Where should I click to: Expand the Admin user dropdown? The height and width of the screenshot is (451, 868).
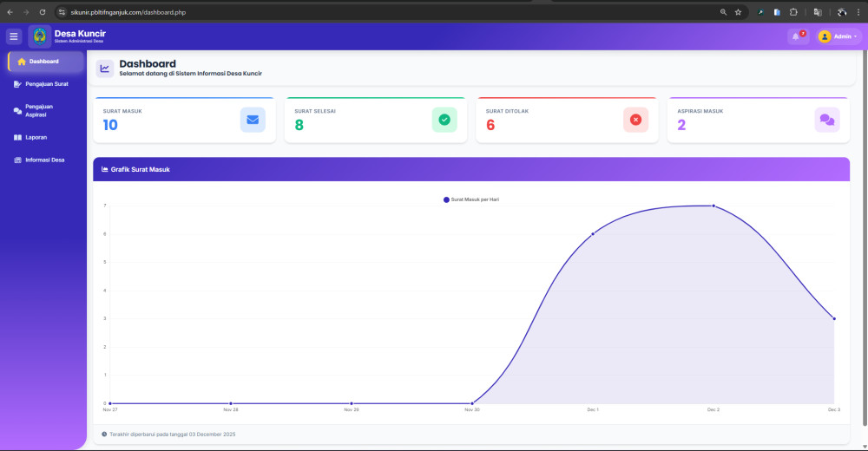pyautogui.click(x=839, y=36)
